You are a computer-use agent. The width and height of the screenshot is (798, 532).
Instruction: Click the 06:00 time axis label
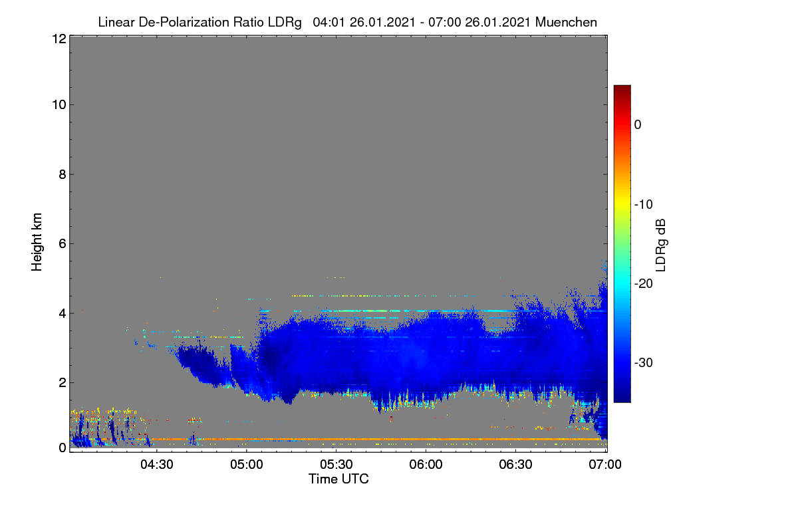click(426, 465)
